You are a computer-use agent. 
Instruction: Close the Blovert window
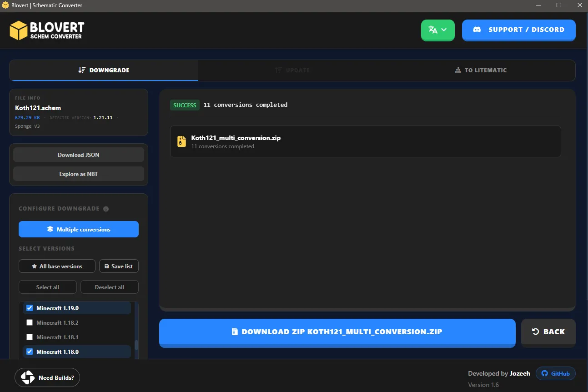click(578, 5)
